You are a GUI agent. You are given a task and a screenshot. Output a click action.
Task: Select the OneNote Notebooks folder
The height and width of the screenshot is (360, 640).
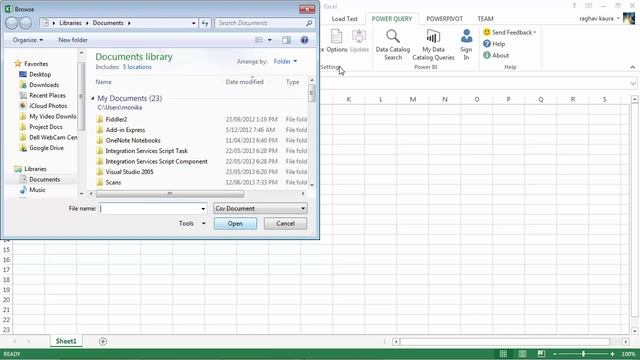tap(133, 140)
